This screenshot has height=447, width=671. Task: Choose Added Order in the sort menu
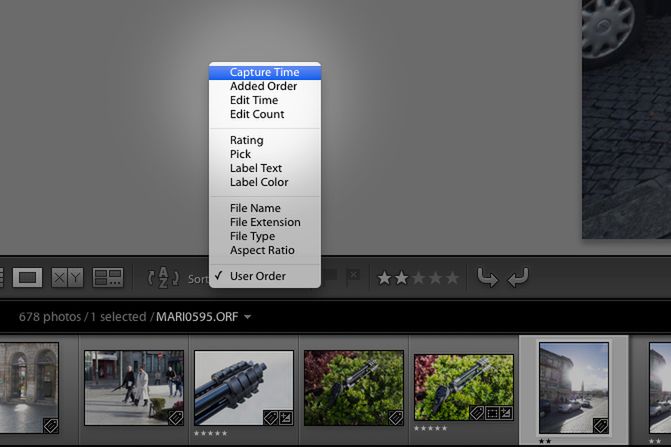pos(265,86)
